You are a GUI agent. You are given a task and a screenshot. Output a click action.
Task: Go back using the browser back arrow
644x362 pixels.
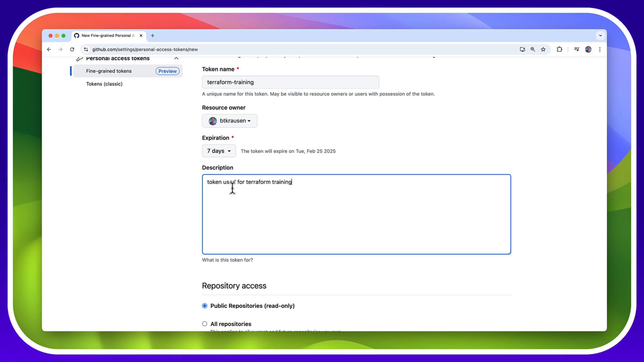pyautogui.click(x=49, y=49)
